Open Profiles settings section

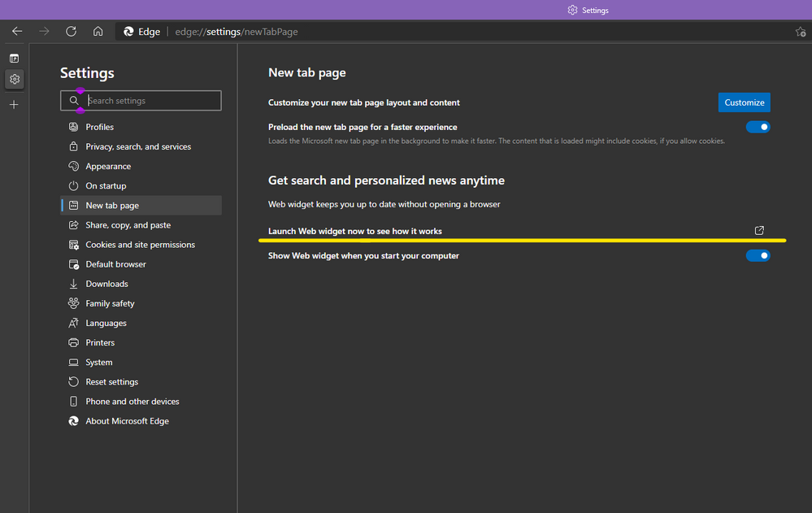[99, 127]
